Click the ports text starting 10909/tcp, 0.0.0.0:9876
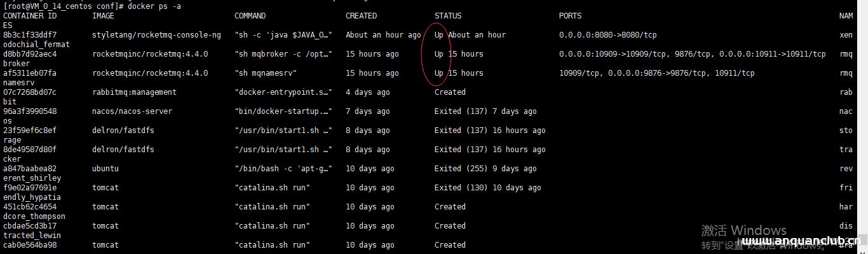Viewport: 868px width, 254px height. pos(657,73)
